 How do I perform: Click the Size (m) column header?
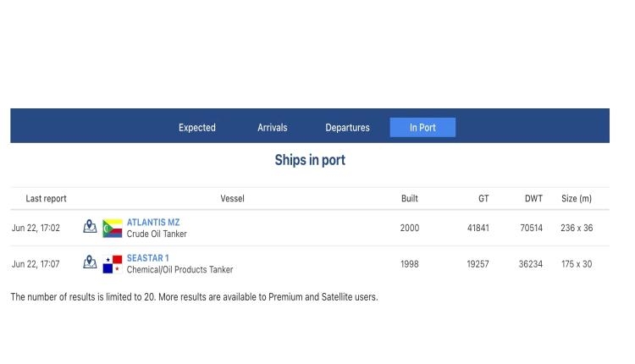pyautogui.click(x=577, y=199)
